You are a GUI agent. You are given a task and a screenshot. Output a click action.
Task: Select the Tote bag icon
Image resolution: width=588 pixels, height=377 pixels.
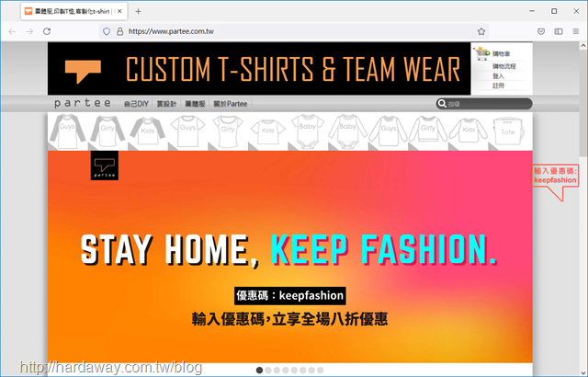click(x=508, y=131)
